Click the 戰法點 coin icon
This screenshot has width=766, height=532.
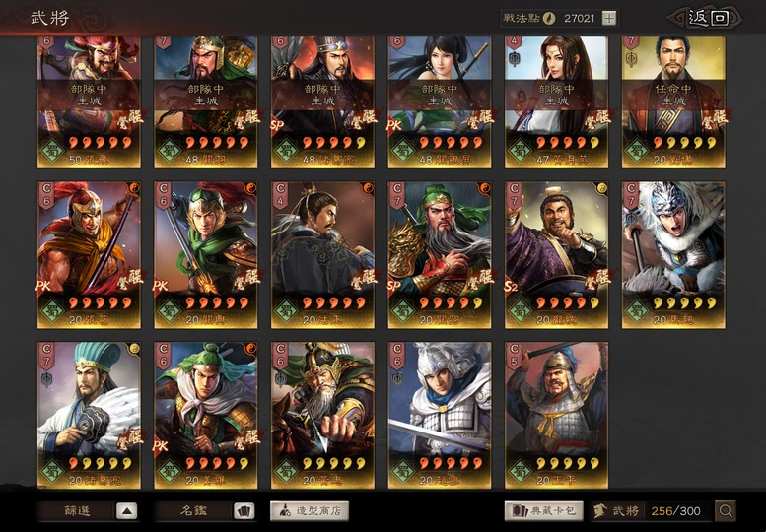[x=549, y=19]
